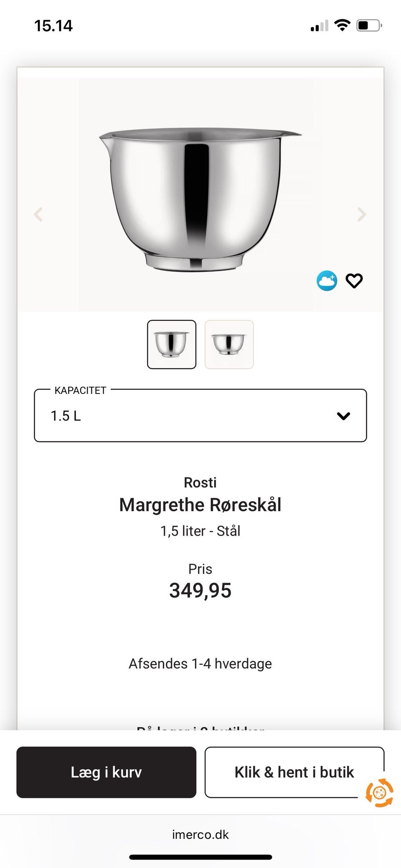Tap the battery indicator in status bar
The image size is (401, 868).
point(369,25)
